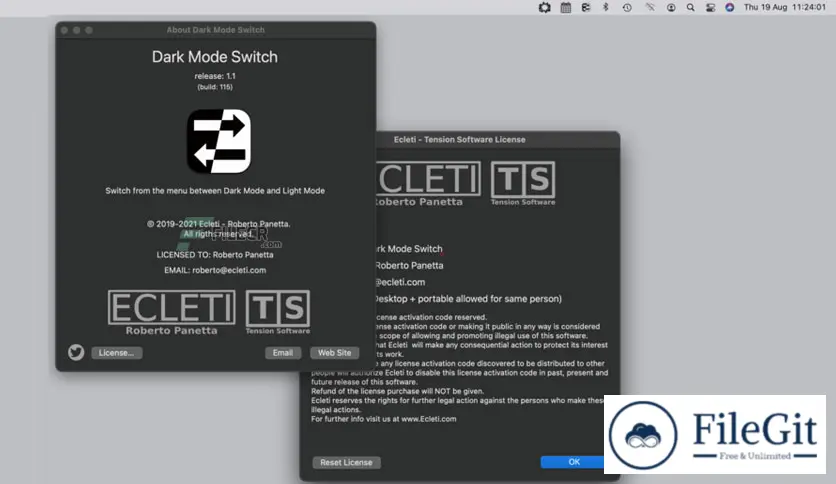The image size is (836, 484).
Task: Click the text 'EMAIL: roberto@ecleti.com'
Action: tap(215, 270)
